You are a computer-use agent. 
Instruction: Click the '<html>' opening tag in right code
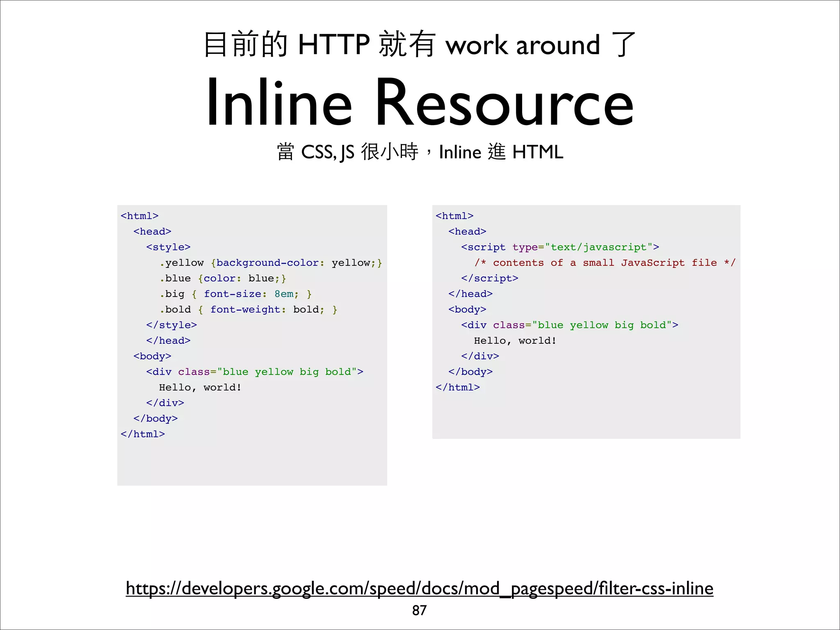click(x=454, y=216)
